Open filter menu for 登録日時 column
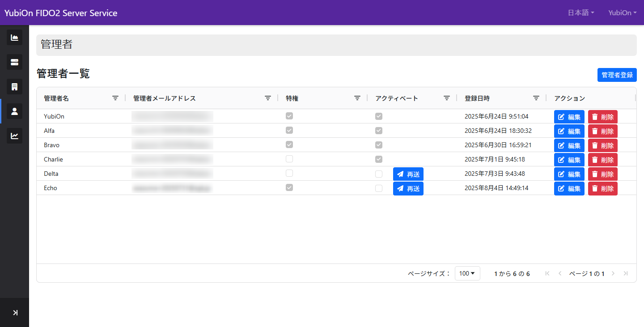 pos(536,98)
